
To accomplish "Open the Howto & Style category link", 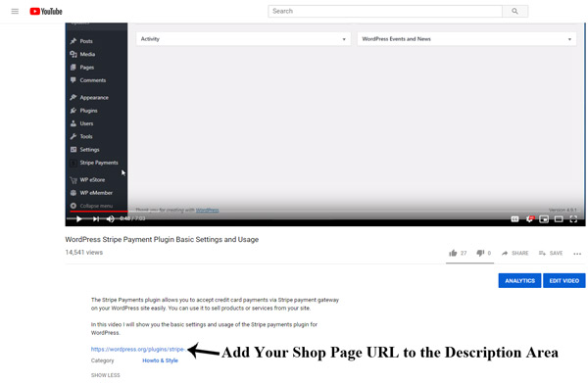I will click(160, 360).
